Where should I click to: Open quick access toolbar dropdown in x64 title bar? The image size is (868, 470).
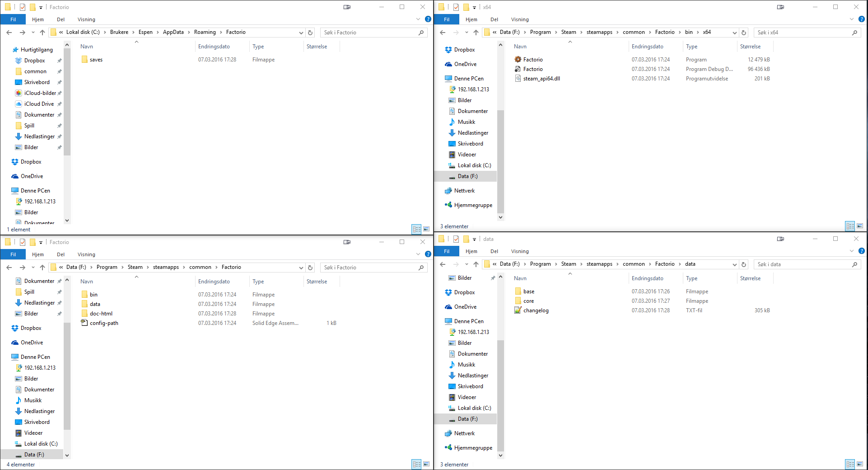(x=474, y=7)
